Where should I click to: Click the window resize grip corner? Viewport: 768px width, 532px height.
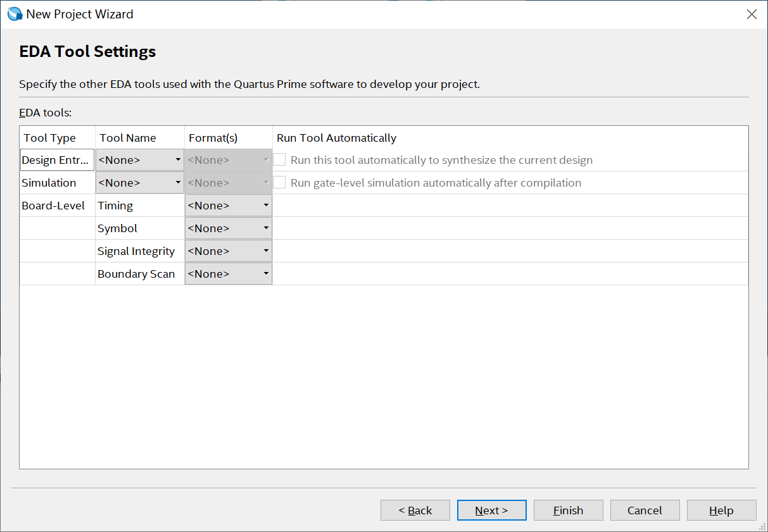pos(762,526)
